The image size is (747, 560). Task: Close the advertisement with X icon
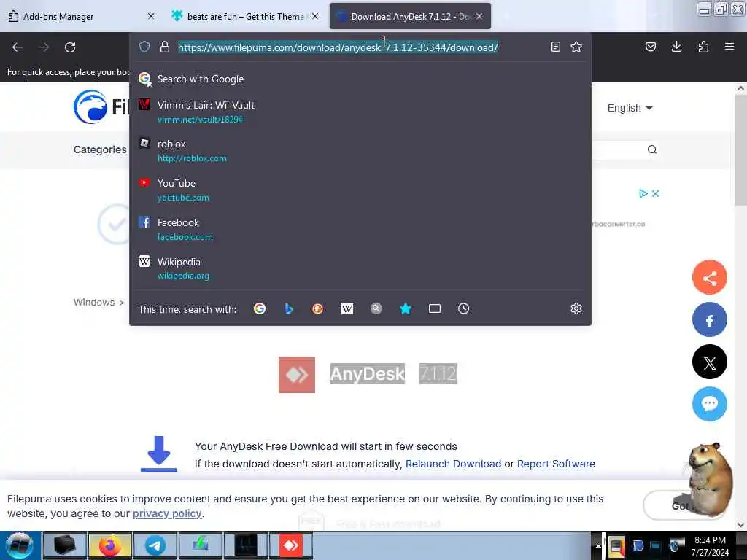(x=656, y=193)
